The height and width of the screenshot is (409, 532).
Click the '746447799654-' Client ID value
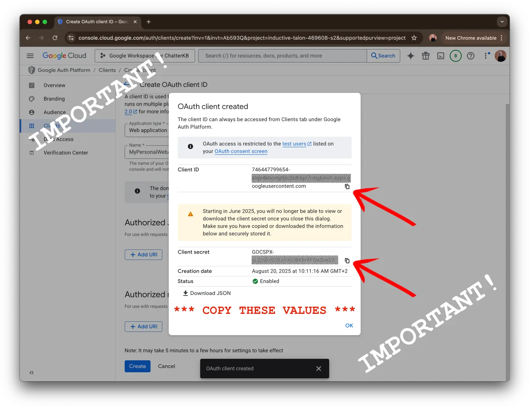click(x=271, y=170)
